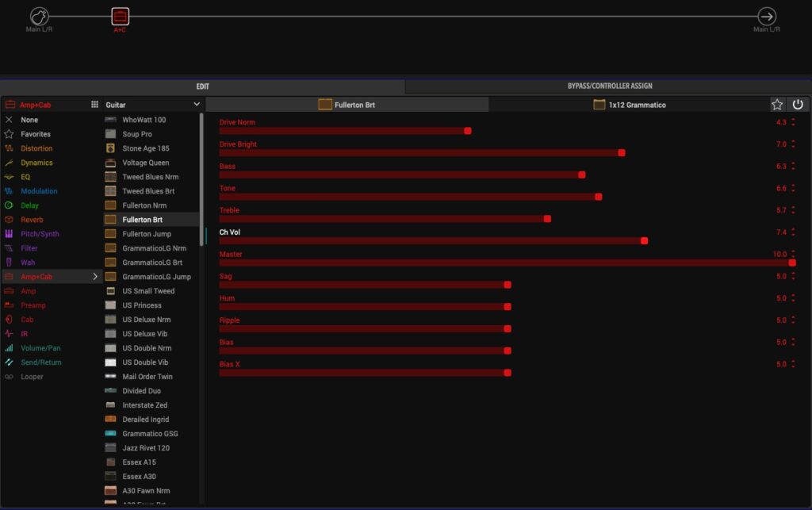
Task: Mark the block as favorite with star icon
Action: point(777,105)
